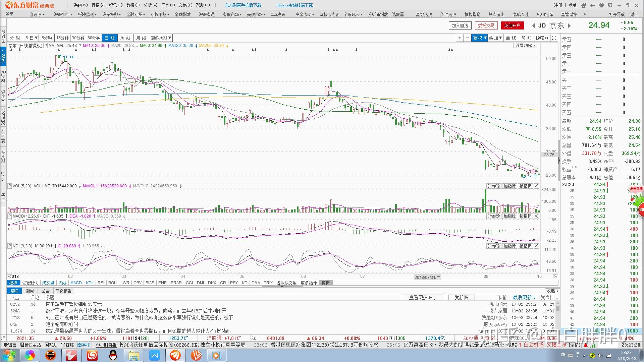Open the WPS Writer taskbar icon
This screenshot has width=644, height=362.
[x=155, y=355]
